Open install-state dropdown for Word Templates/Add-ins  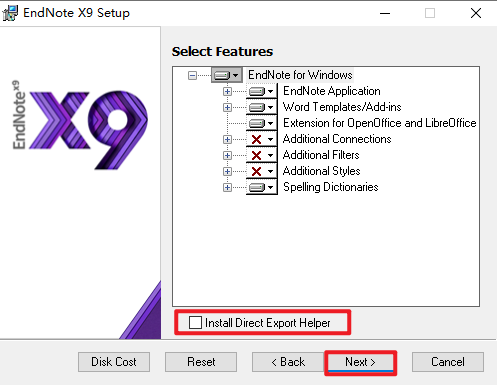(262, 107)
